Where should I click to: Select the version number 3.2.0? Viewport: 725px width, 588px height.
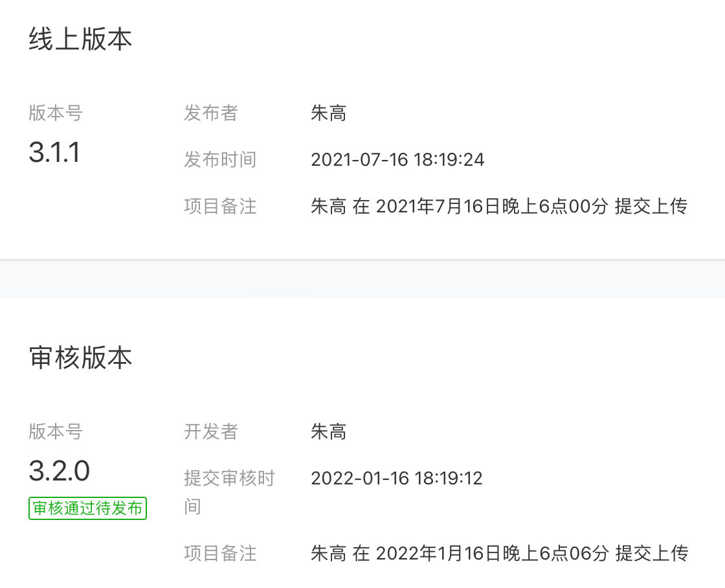tap(59, 471)
